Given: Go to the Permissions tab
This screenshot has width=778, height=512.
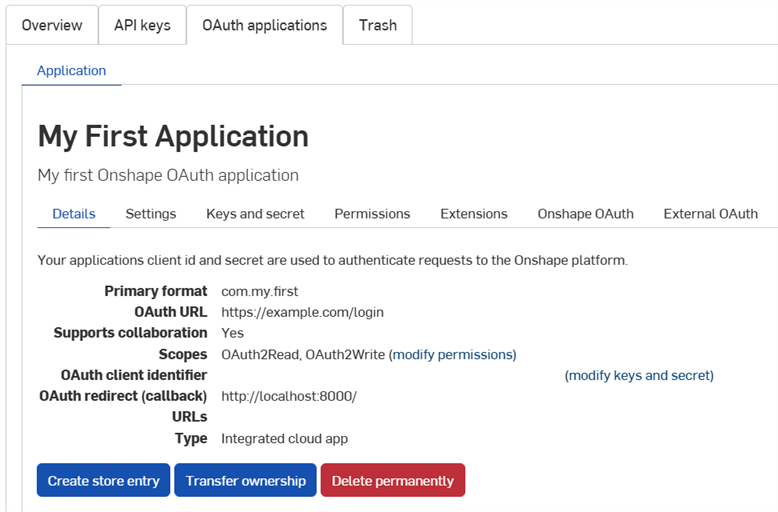Looking at the screenshot, I should (372, 214).
